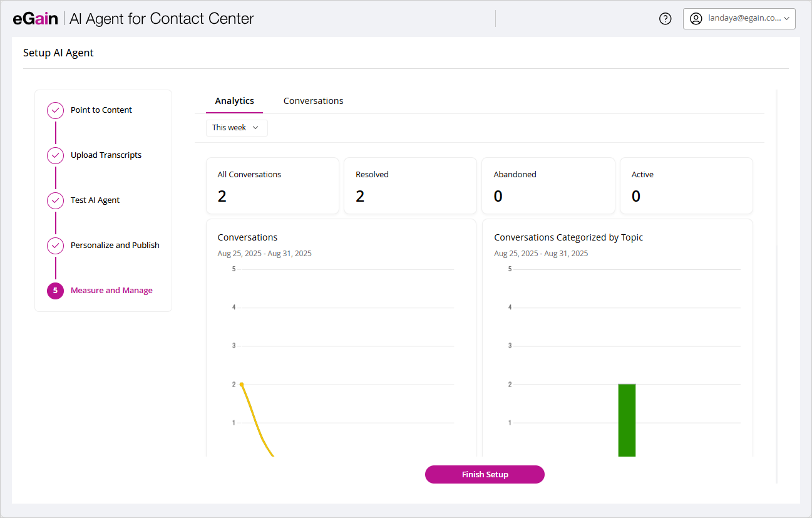The width and height of the screenshot is (812, 518).
Task: Switch to the Conversations tab
Action: pyautogui.click(x=313, y=101)
